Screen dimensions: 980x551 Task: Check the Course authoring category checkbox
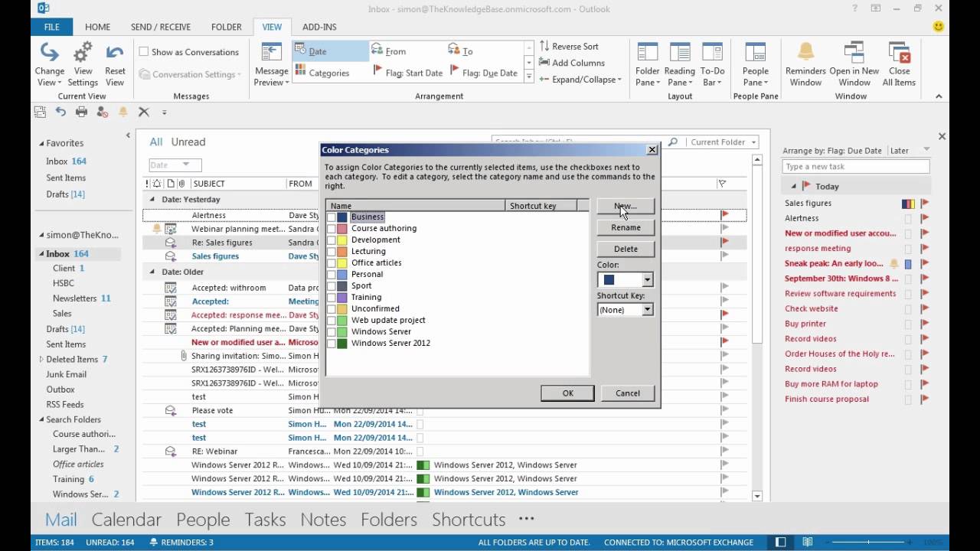pyautogui.click(x=331, y=229)
